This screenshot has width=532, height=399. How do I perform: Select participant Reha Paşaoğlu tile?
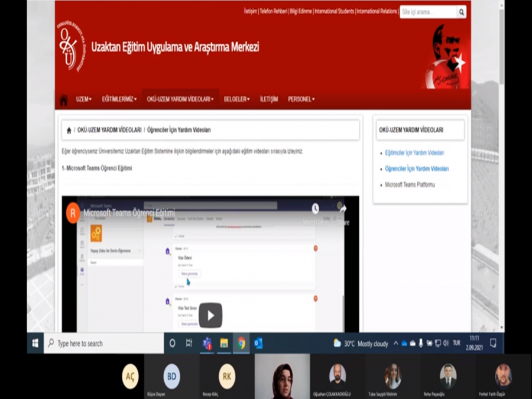pyautogui.click(x=448, y=377)
